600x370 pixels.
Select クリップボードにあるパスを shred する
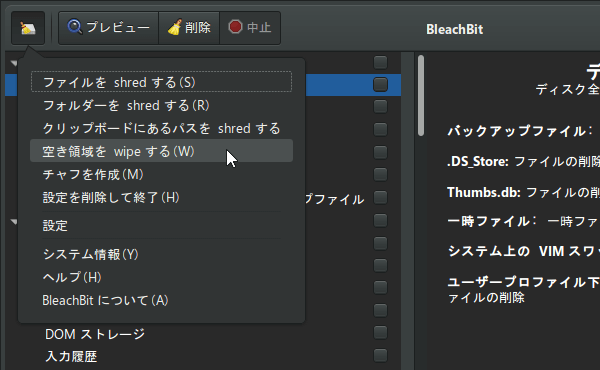click(161, 128)
